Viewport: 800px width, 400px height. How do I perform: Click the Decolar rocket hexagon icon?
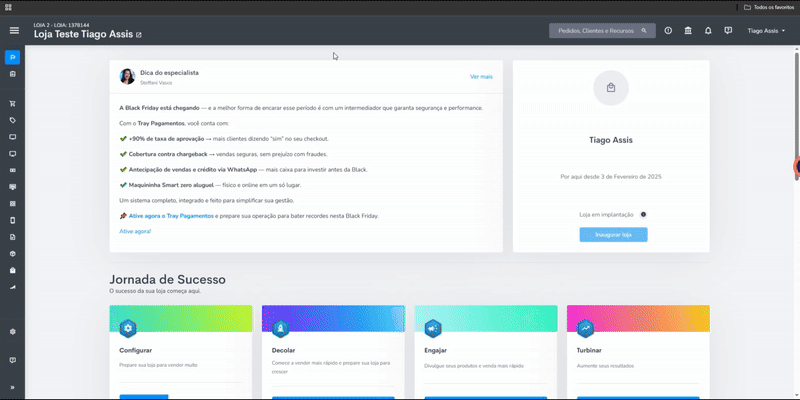(x=280, y=329)
